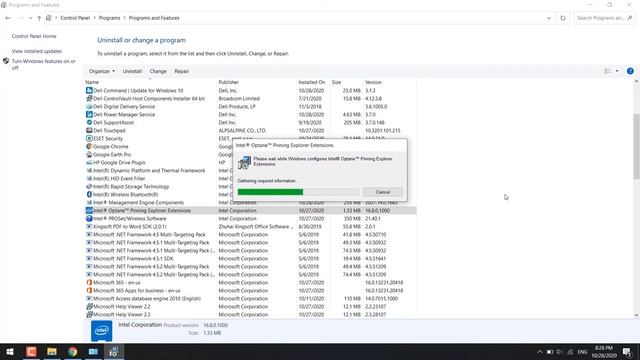
Task: Select Intel HID Event Filter row
Action: point(119,178)
